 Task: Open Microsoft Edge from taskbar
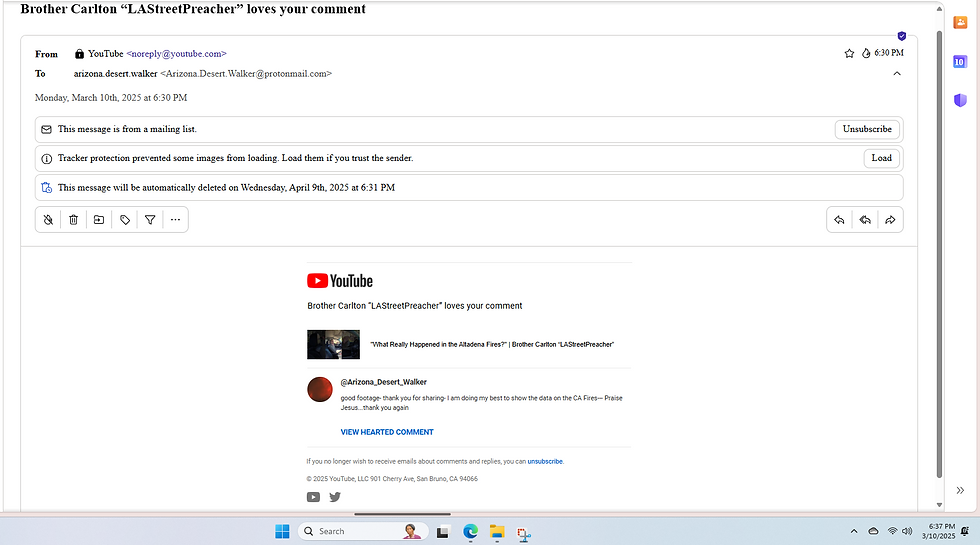point(470,532)
